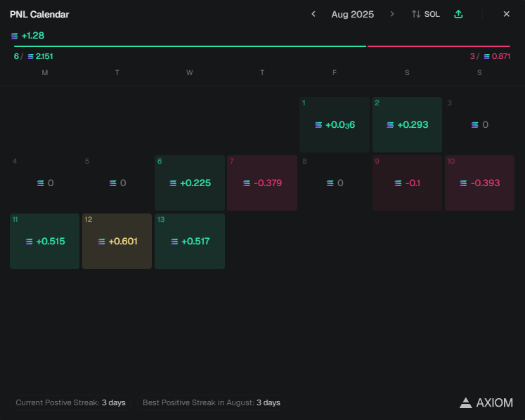Open highlighted day 12 cell +0.601
The image size is (525, 420).
(117, 241)
